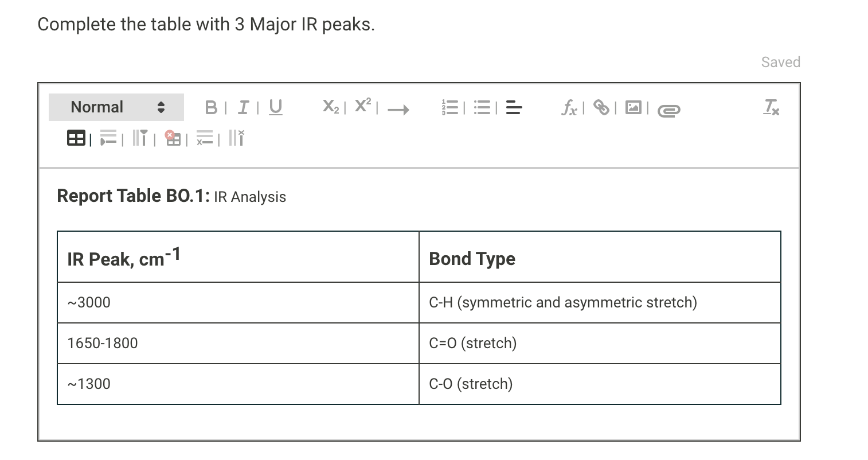868x460 pixels.
Task: Toggle italic formatting
Action: [x=243, y=107]
